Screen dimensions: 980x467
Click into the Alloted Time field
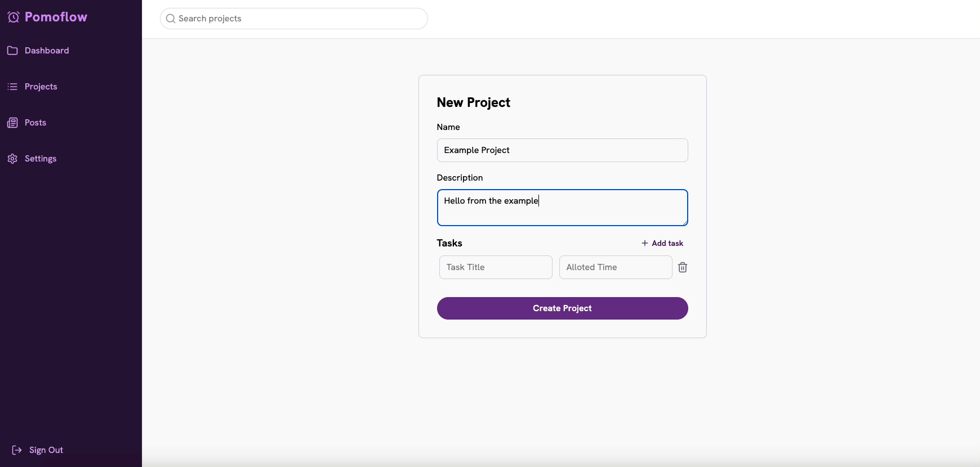coord(615,267)
